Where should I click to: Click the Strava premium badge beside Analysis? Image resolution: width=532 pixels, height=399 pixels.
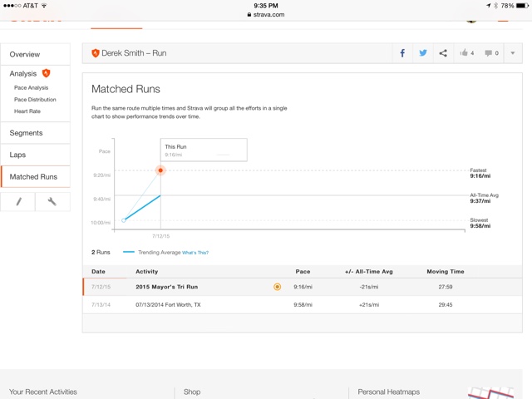point(47,73)
